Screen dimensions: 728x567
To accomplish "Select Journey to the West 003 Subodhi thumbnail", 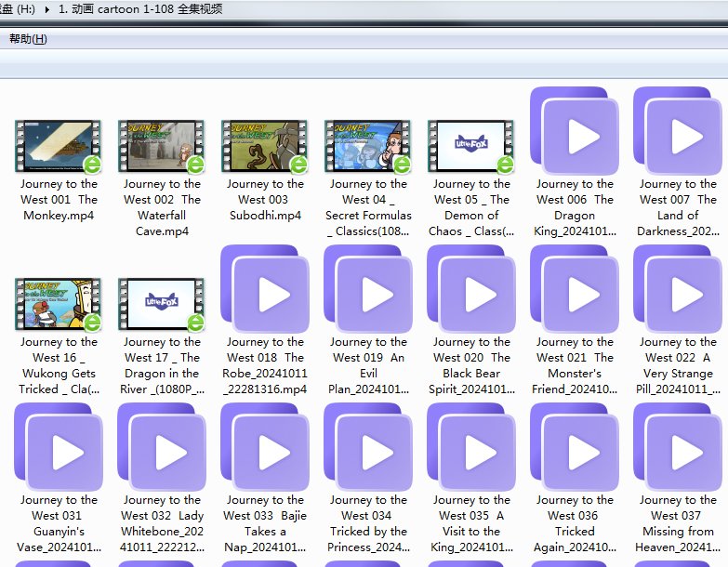I will (x=265, y=146).
